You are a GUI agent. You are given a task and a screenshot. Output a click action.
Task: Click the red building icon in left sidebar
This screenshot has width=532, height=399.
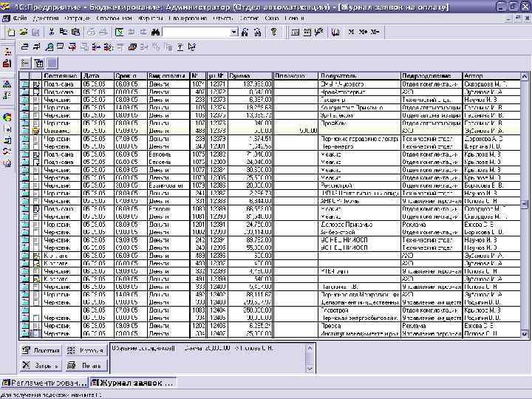pyautogui.click(x=7, y=63)
